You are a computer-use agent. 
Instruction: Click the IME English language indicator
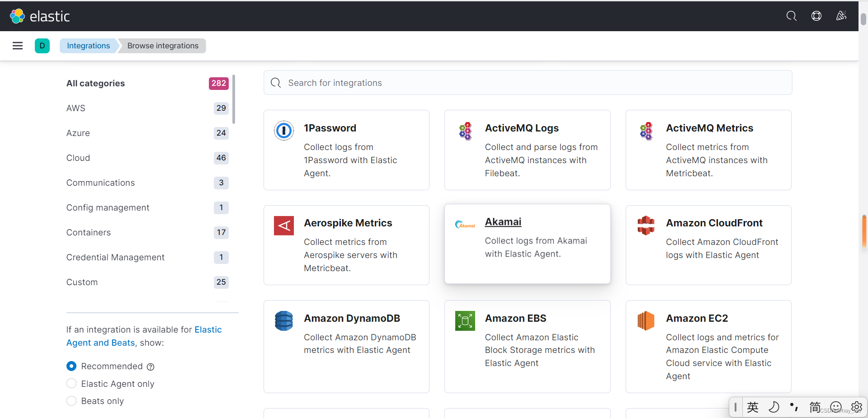tap(753, 407)
